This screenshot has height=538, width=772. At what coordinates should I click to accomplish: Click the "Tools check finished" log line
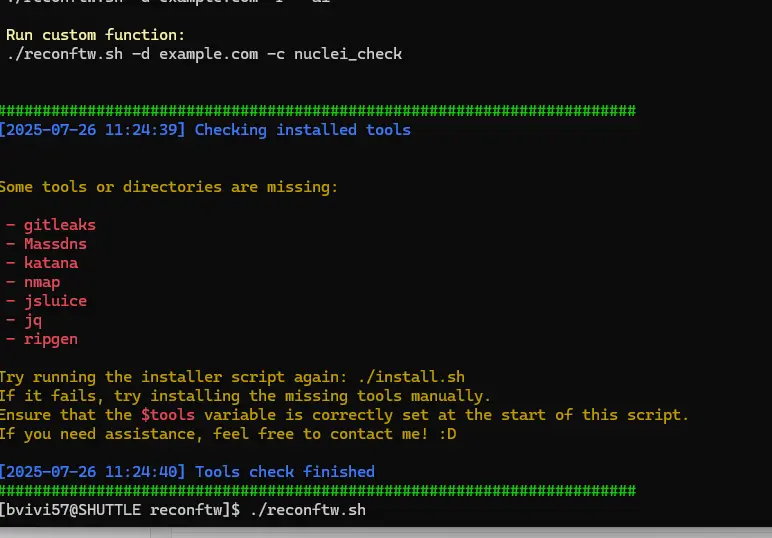click(x=285, y=472)
